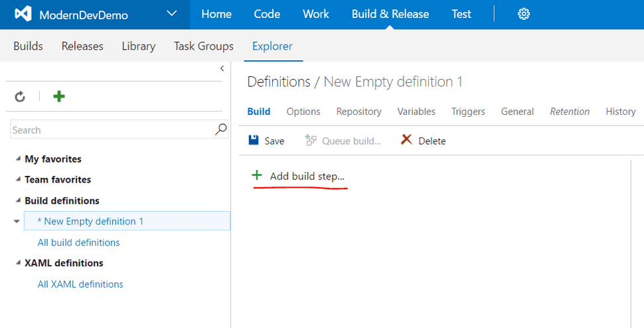
Task: Click the green plus beside Add build step
Action: pyautogui.click(x=257, y=175)
